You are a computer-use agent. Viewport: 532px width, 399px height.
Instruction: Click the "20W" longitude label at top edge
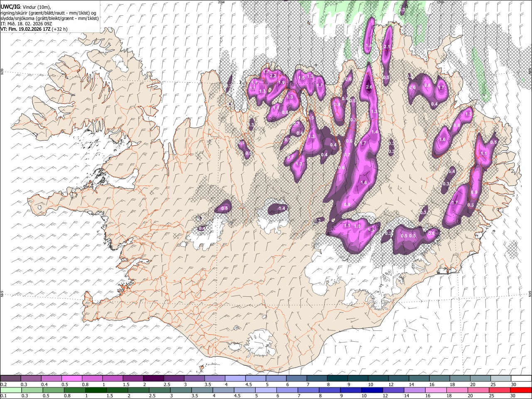[x=221, y=2]
